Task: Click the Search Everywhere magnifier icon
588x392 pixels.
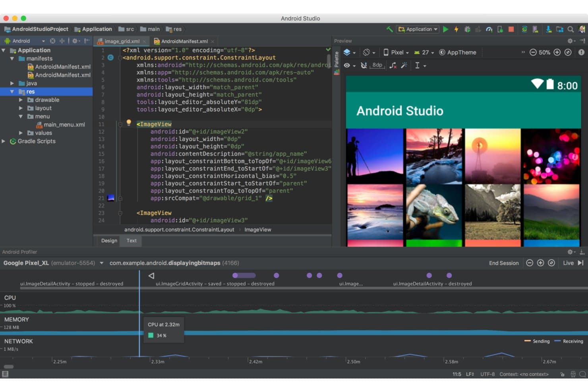Action: tap(571, 29)
